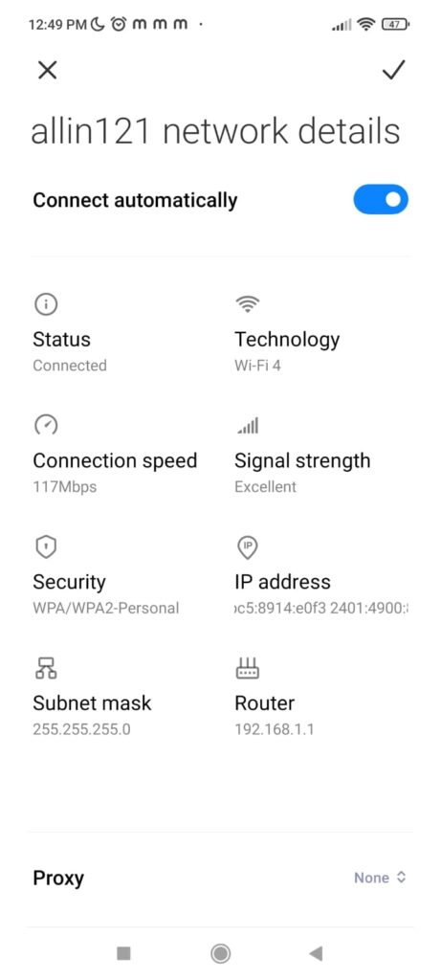Tap the Status info circle icon
441x980 pixels.
46,305
